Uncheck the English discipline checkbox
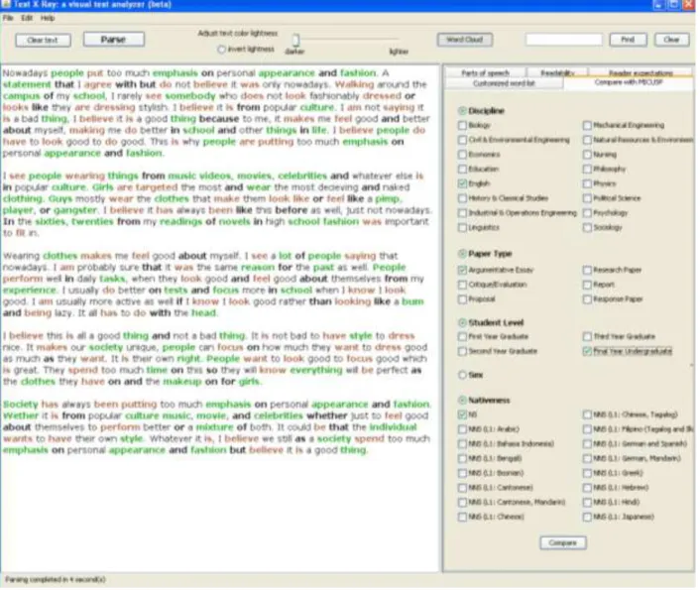Image resolution: width=700 pixels, height=590 pixels. [462, 183]
